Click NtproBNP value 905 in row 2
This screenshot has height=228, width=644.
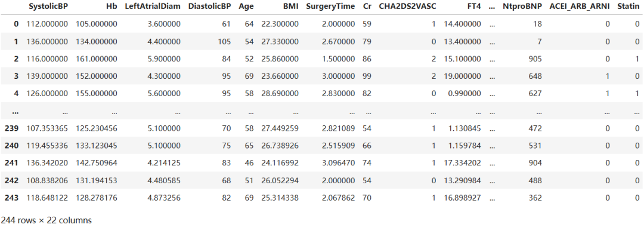click(535, 59)
